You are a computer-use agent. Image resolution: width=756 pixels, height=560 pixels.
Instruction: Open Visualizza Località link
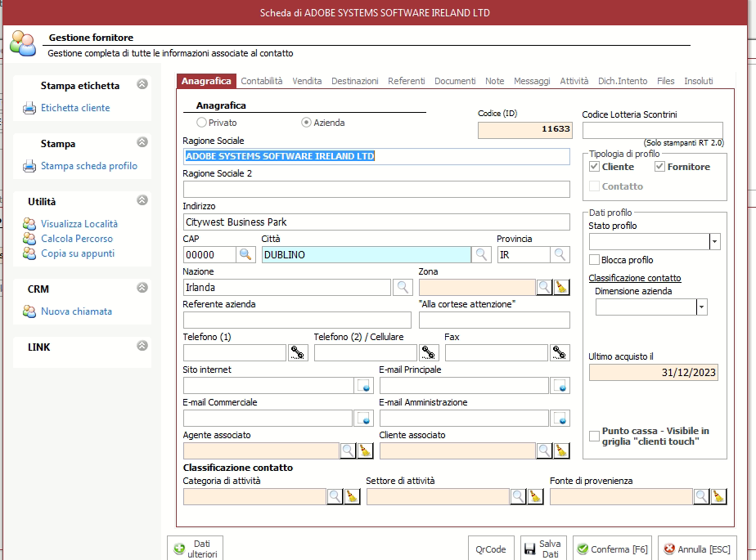(x=79, y=224)
